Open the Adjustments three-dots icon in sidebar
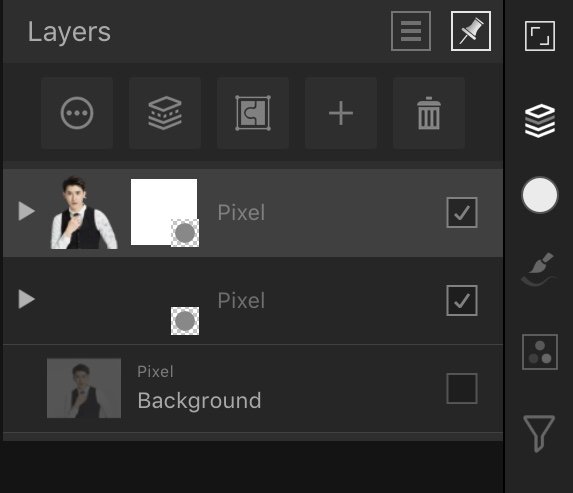Image resolution: width=573 pixels, height=493 pixels. click(x=540, y=352)
